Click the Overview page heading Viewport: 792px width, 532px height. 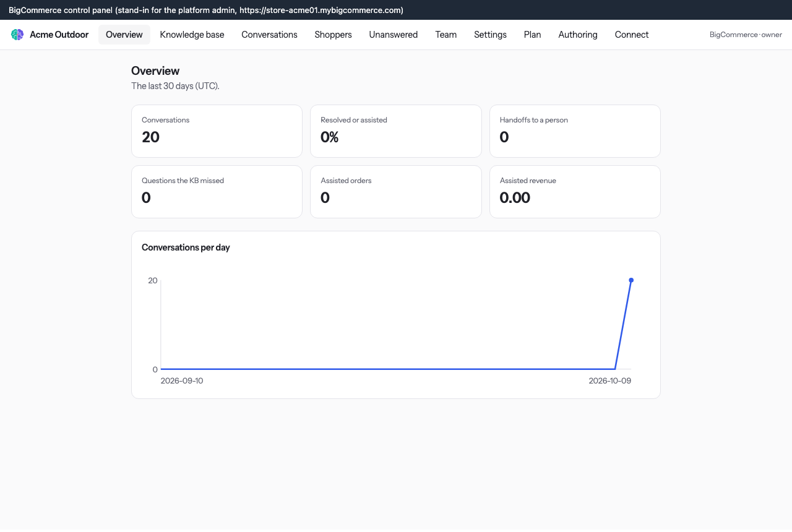155,71
